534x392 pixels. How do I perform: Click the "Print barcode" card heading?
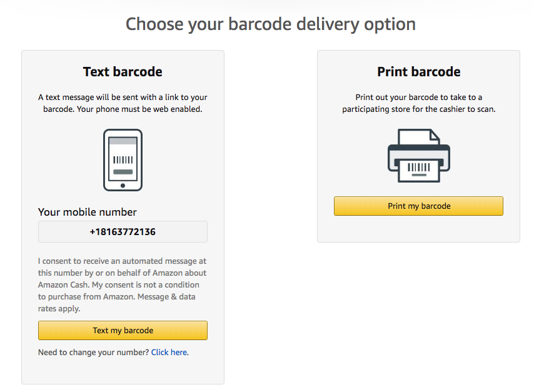pos(418,72)
